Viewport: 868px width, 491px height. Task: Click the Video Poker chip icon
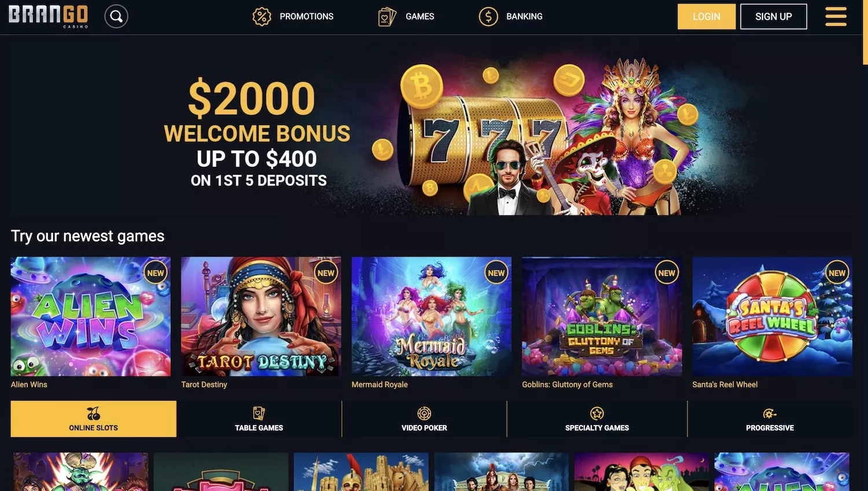pos(424,413)
